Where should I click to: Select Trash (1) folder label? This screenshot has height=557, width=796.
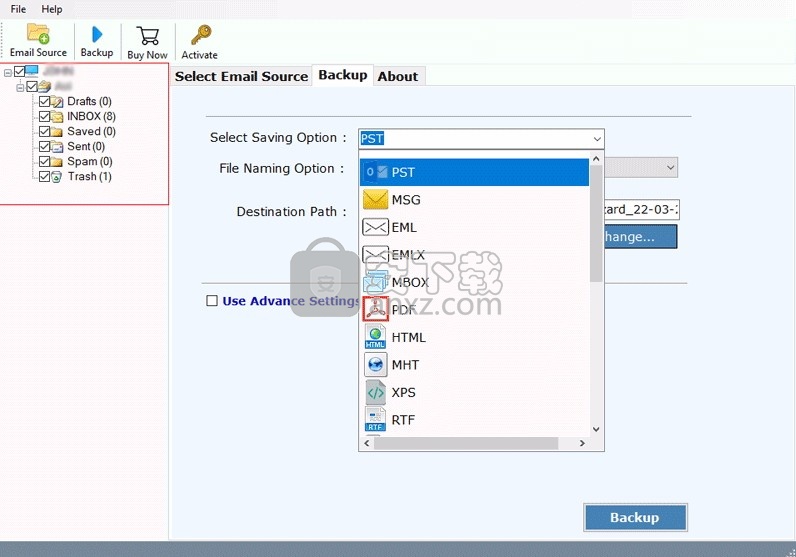pyautogui.click(x=90, y=176)
